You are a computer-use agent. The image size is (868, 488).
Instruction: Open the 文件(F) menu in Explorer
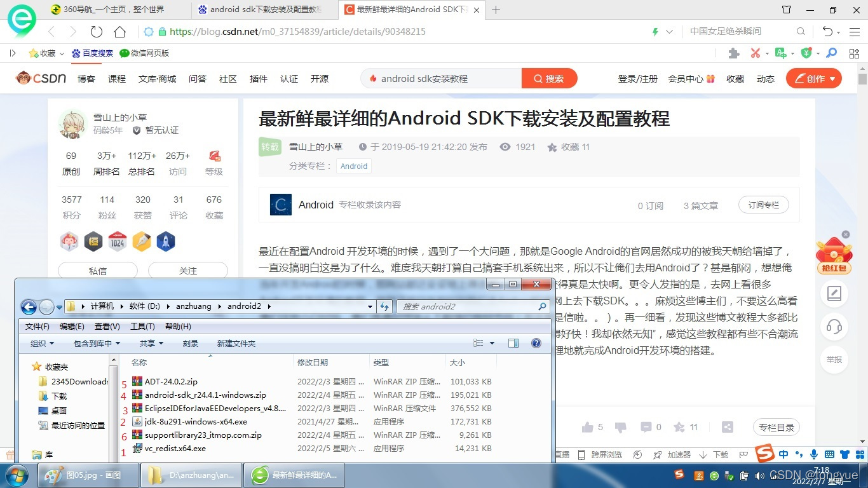click(37, 327)
